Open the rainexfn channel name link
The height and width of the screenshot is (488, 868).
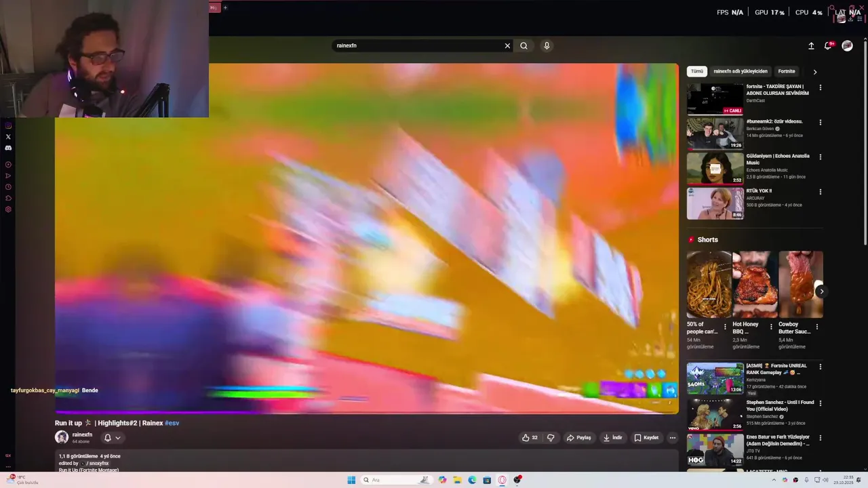tap(82, 434)
